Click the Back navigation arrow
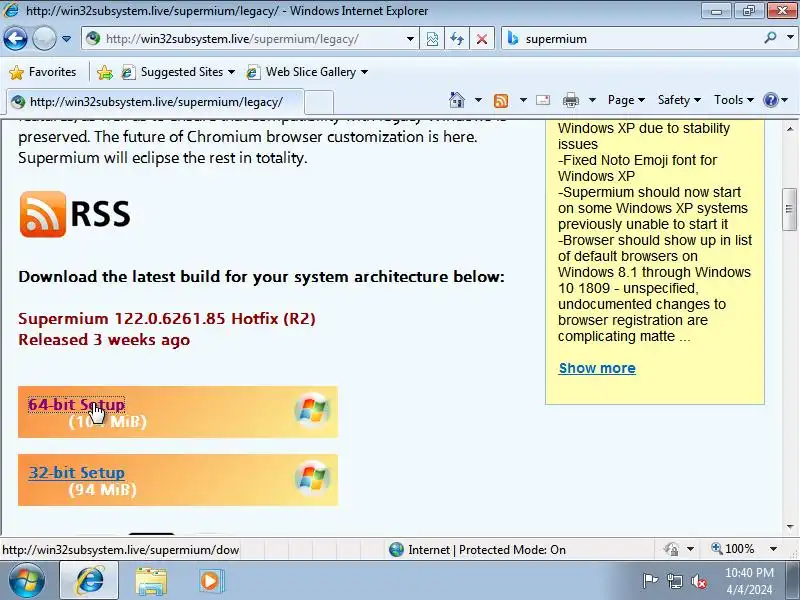 [x=15, y=38]
